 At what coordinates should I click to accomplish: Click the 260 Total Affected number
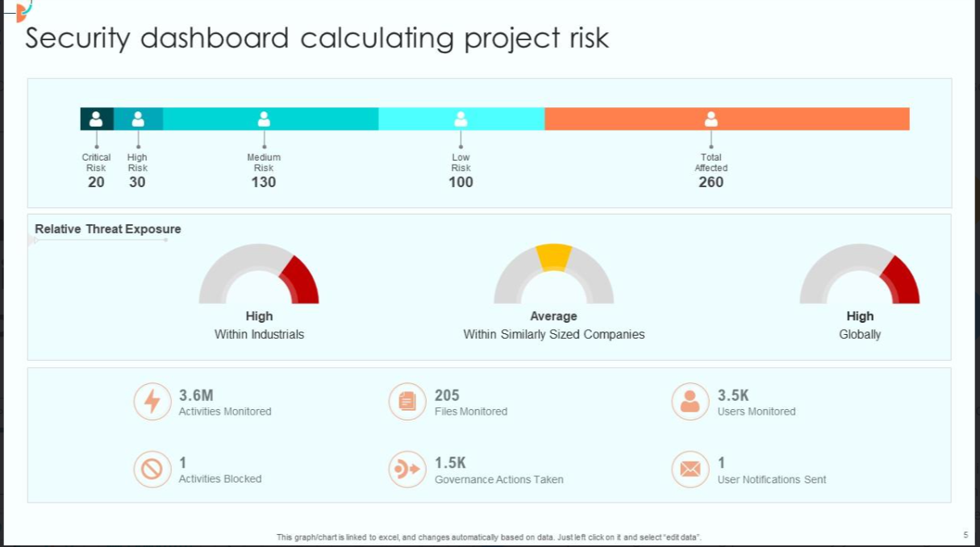pos(711,182)
